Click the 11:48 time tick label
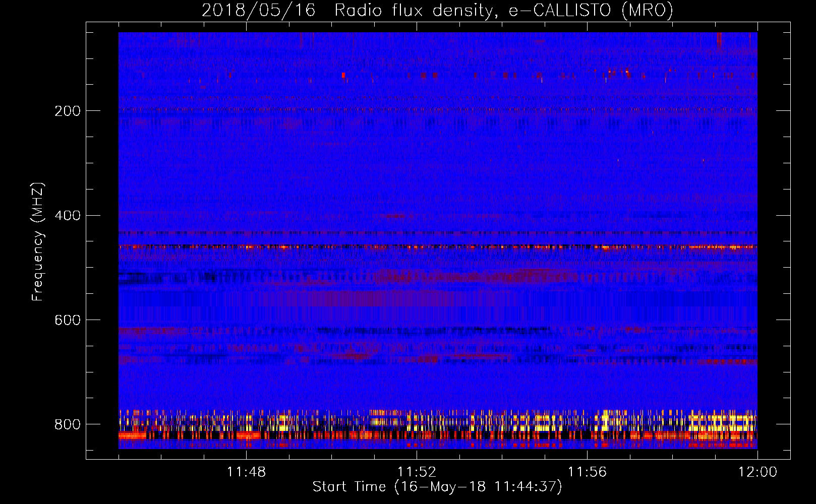The height and width of the screenshot is (504, 816). [x=246, y=472]
